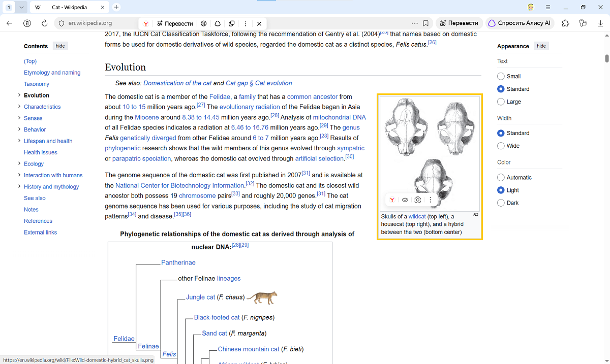Expand the Characteristics section in contents

[x=19, y=107]
